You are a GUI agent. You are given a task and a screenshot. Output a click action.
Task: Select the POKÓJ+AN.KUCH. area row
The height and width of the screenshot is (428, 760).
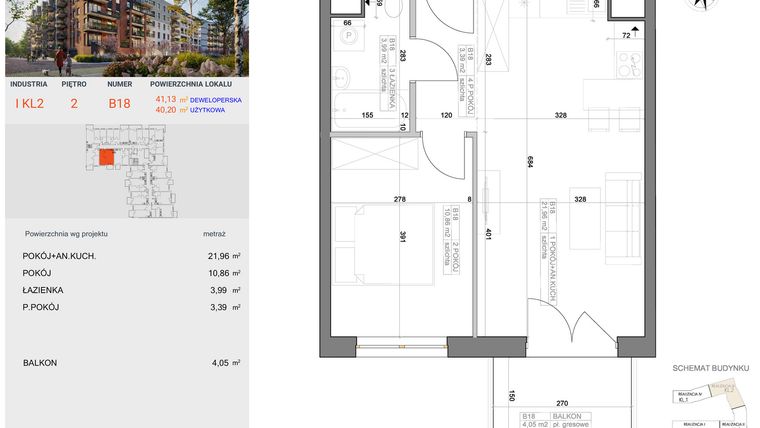[125, 256]
